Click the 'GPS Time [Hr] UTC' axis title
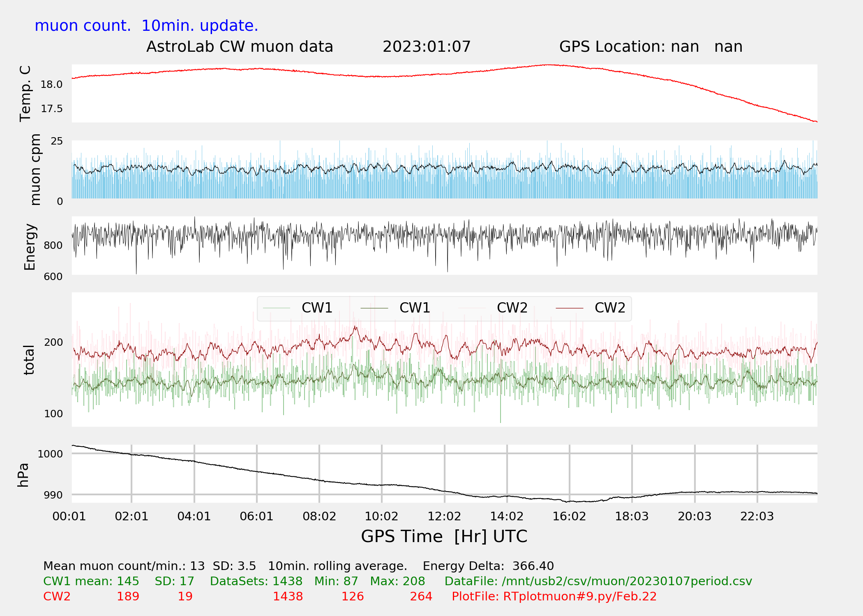Screen dimensions: 863x616 [444, 536]
